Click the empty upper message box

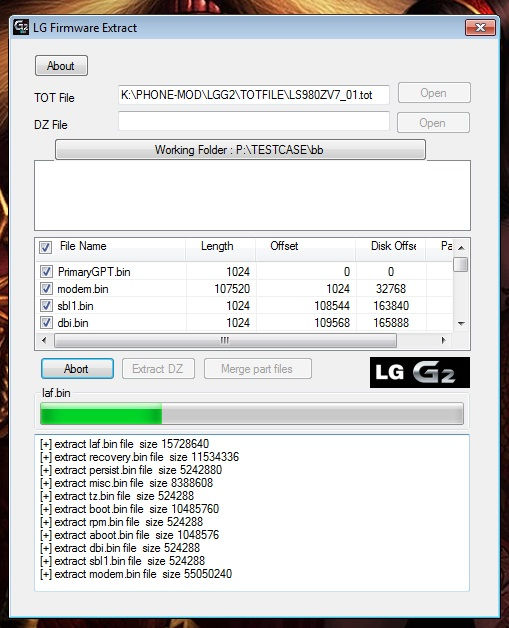pos(252,195)
